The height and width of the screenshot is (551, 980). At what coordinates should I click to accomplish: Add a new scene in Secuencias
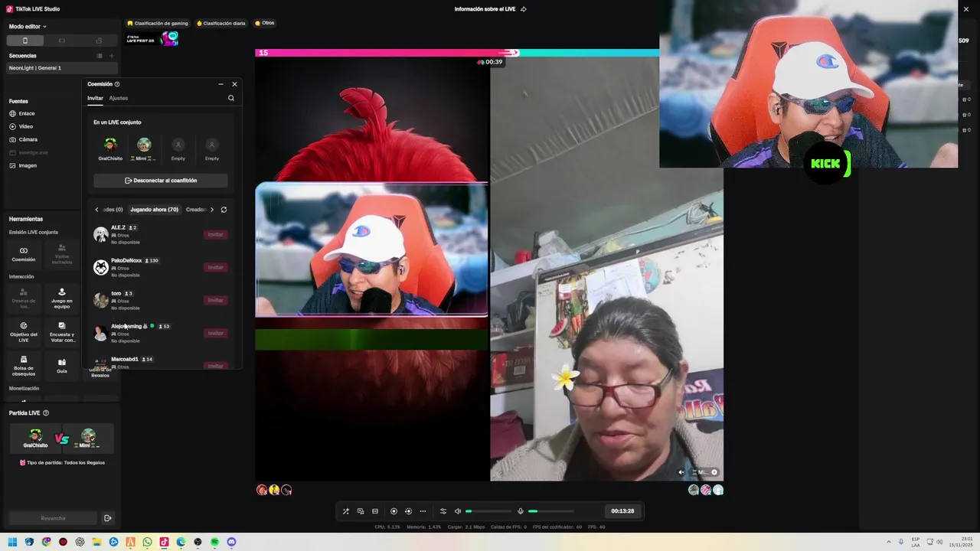[112, 56]
